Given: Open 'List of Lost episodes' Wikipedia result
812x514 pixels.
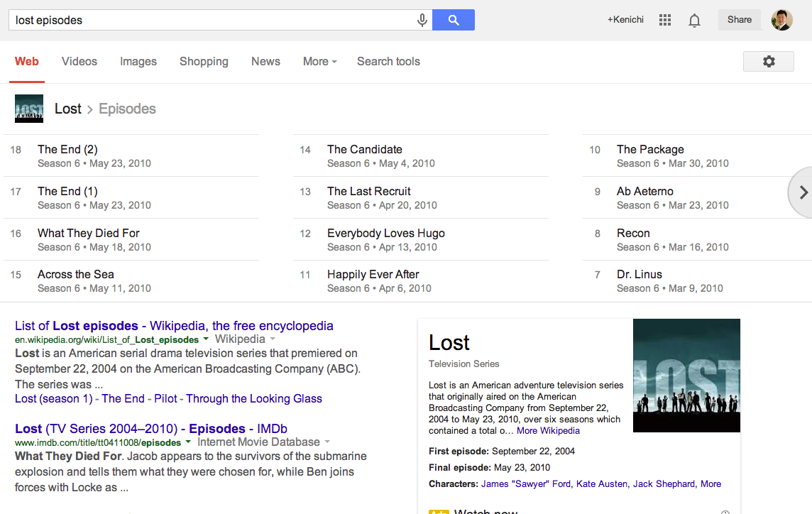Looking at the screenshot, I should [174, 325].
